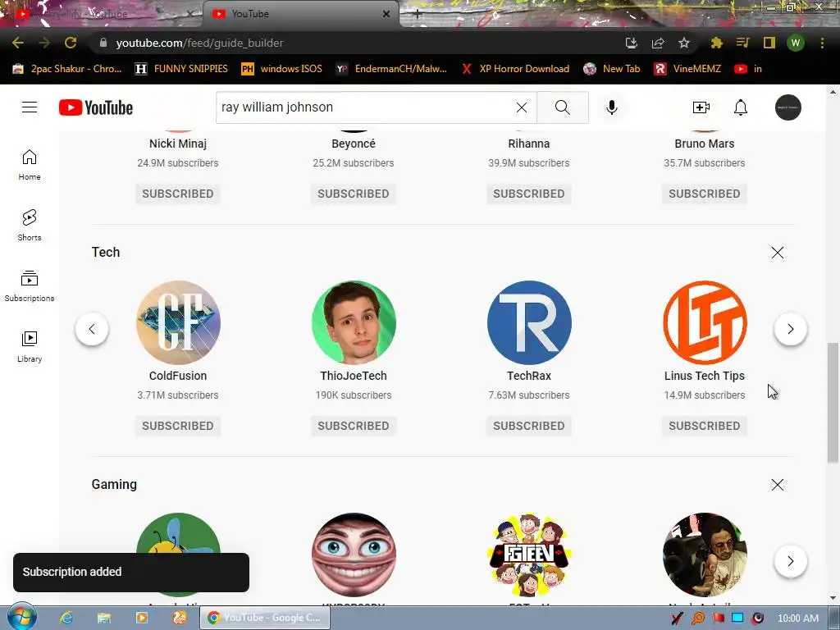Show next Gaming channels with right chevron
This screenshot has width=840, height=630.
790,561
